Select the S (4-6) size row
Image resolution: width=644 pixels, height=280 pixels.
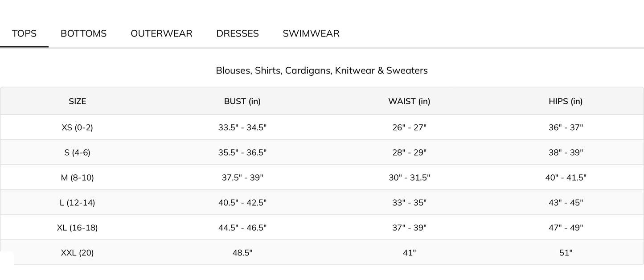click(x=322, y=152)
